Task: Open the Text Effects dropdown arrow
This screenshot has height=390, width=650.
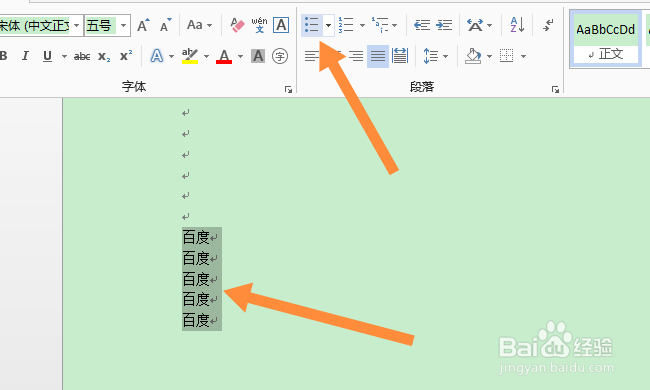Action: 171,56
